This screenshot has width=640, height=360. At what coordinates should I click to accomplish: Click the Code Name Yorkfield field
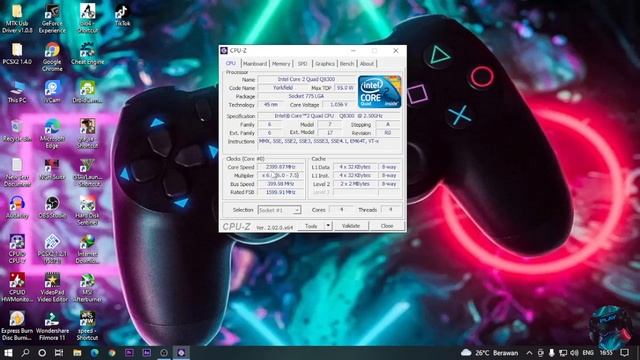283,88
